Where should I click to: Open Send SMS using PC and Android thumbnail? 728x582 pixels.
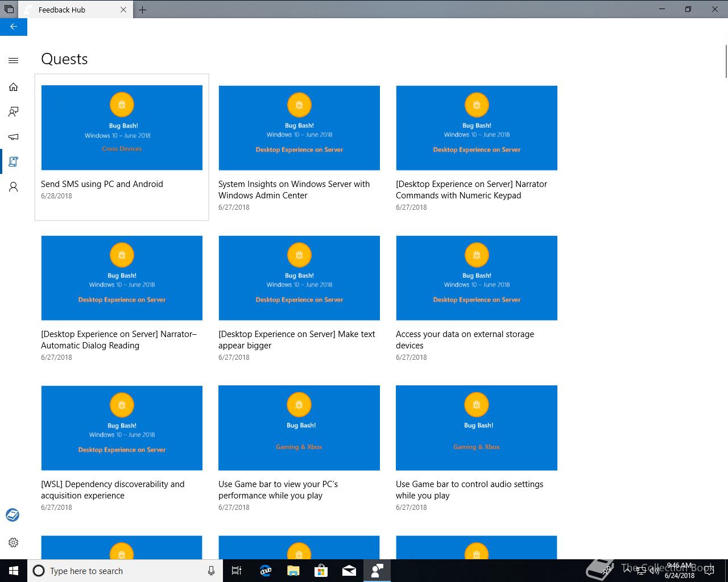[x=122, y=128]
